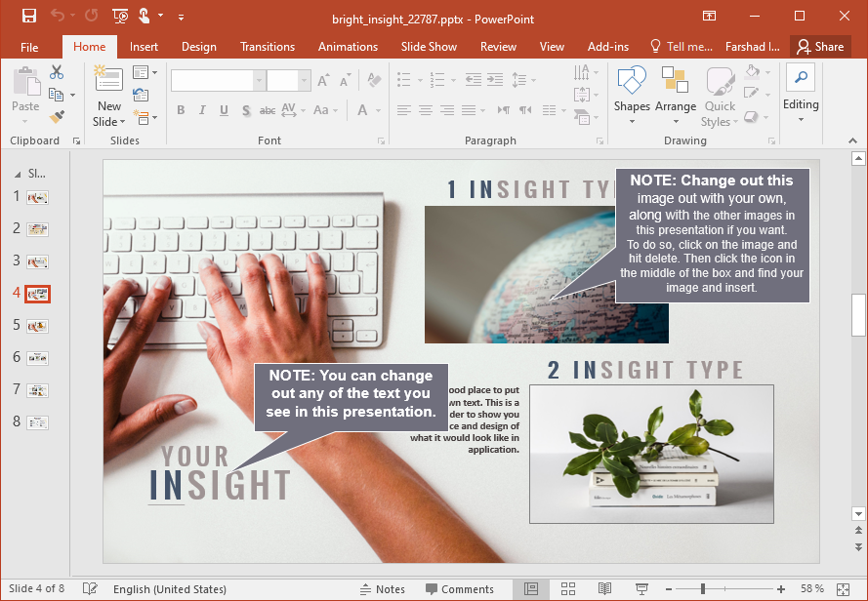Start Slide Show from status bar icon

pos(641,589)
